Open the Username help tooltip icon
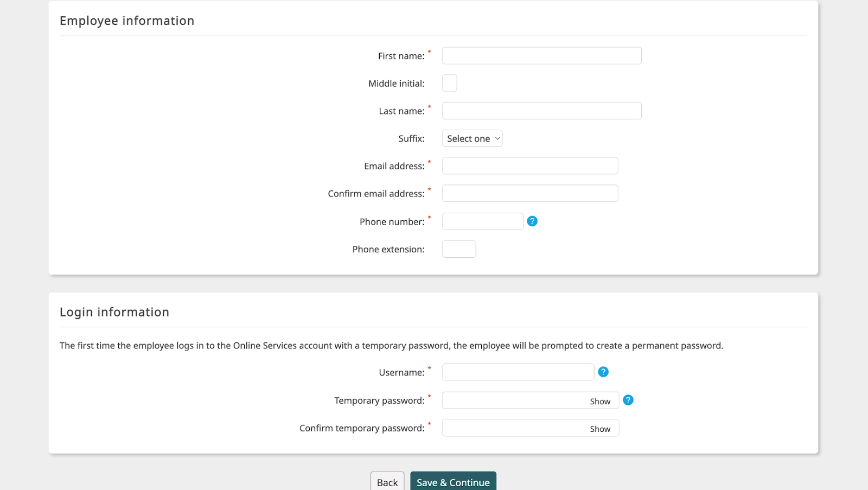 point(603,372)
